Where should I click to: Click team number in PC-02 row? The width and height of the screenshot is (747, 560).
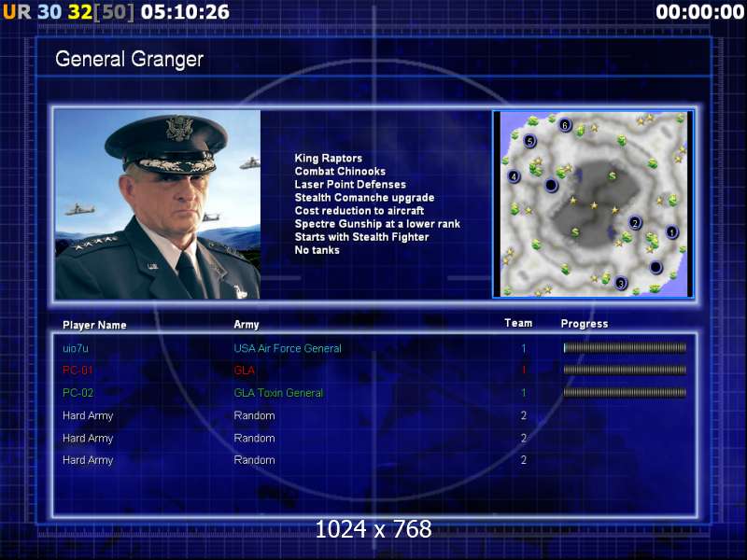(x=523, y=393)
